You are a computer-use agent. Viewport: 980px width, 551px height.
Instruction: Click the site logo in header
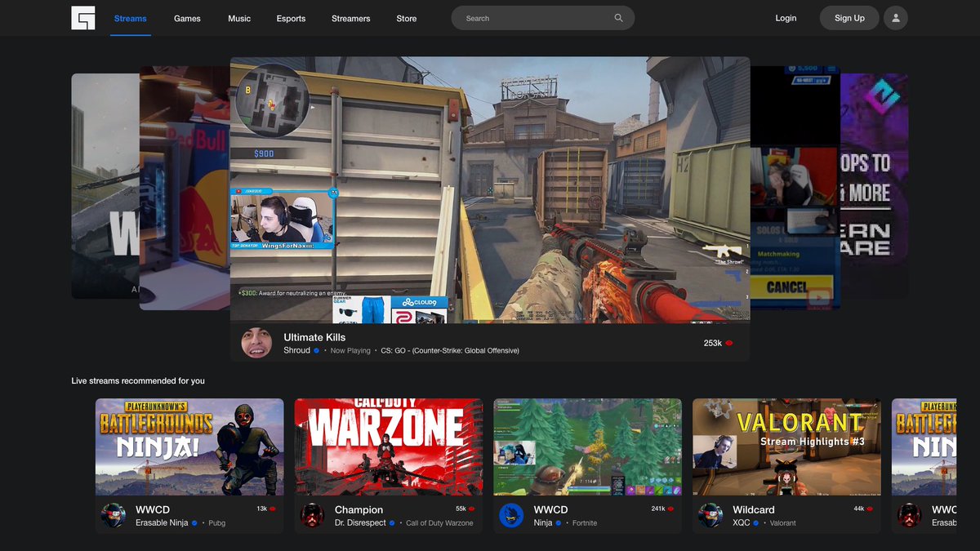pos(83,18)
